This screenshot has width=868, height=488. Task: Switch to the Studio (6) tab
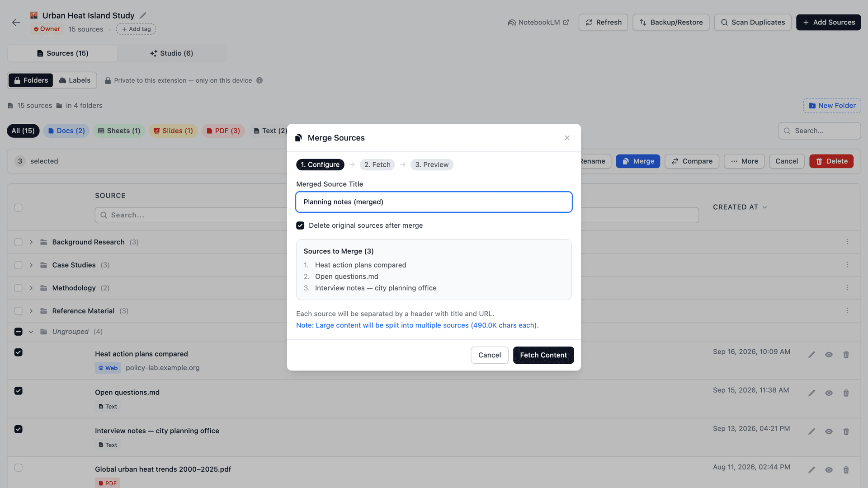[x=172, y=53]
